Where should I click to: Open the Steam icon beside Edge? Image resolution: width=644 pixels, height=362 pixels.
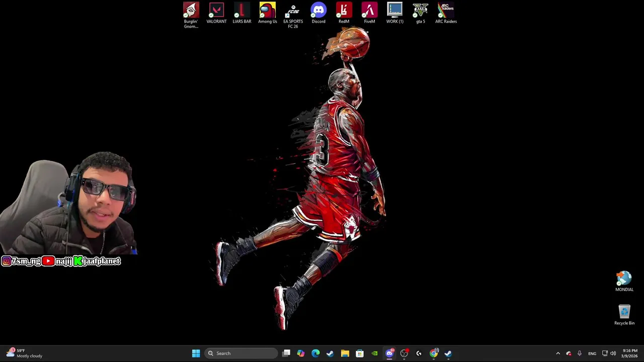pyautogui.click(x=330, y=353)
